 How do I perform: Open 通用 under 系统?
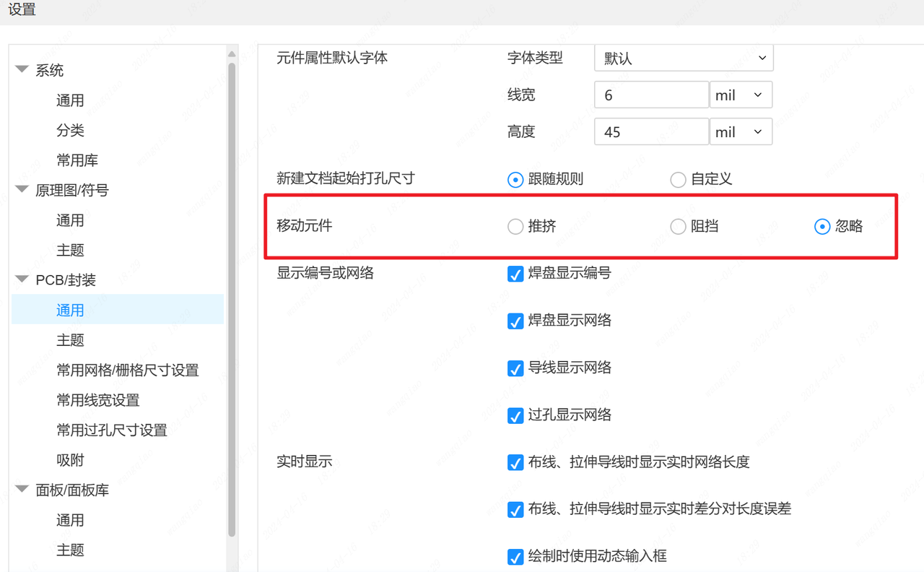coord(70,100)
